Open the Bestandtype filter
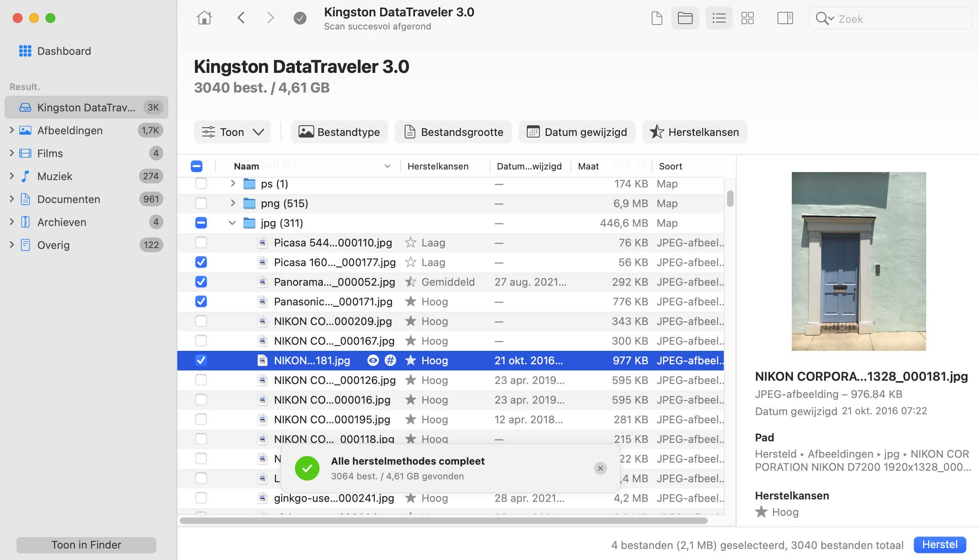Image resolution: width=979 pixels, height=560 pixels. (x=340, y=132)
